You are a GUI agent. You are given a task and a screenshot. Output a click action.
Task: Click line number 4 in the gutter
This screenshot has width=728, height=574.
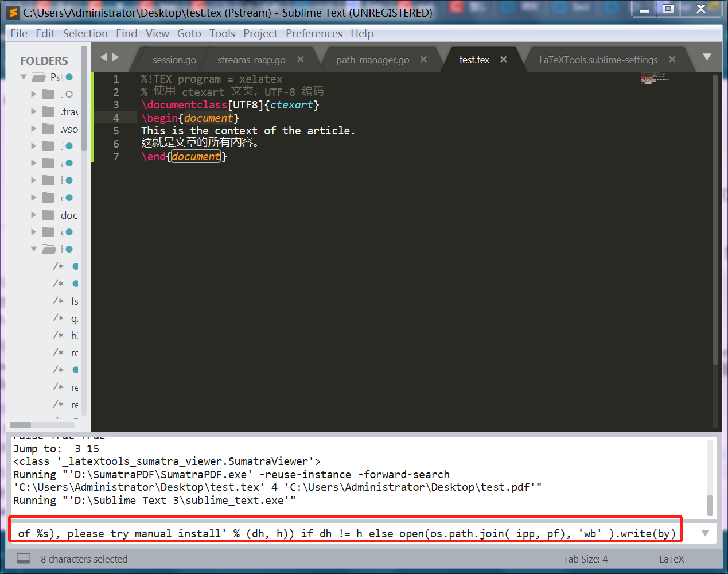pyautogui.click(x=116, y=117)
